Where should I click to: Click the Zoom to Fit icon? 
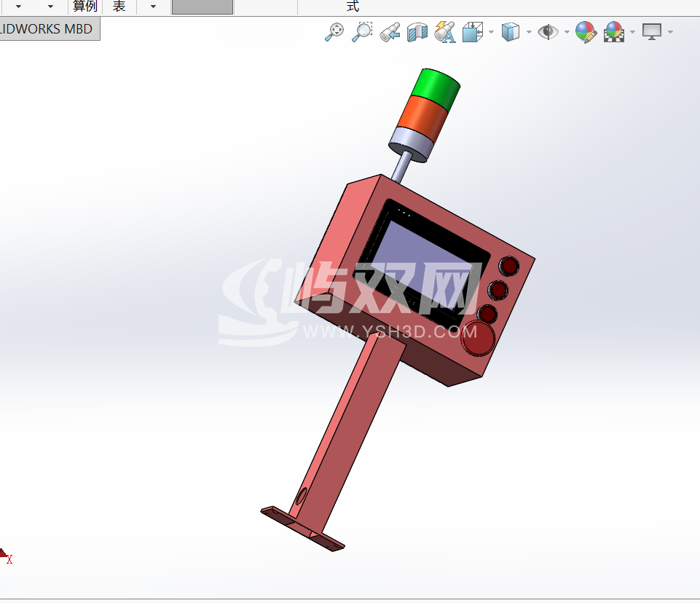(x=334, y=32)
